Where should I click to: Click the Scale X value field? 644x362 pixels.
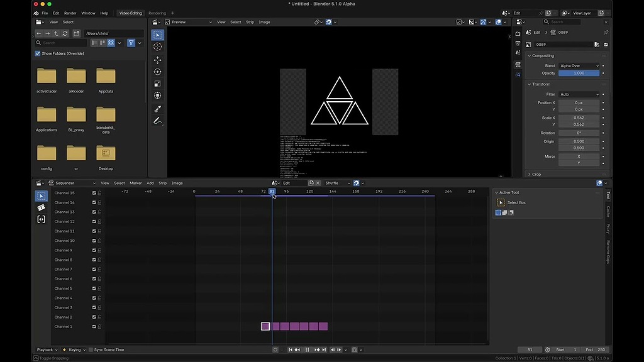(579, 118)
